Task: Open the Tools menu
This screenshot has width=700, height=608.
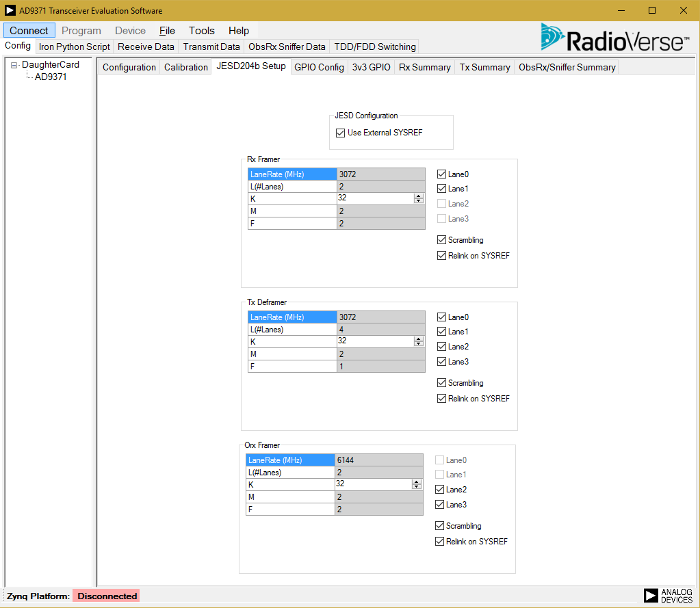Action: click(201, 31)
